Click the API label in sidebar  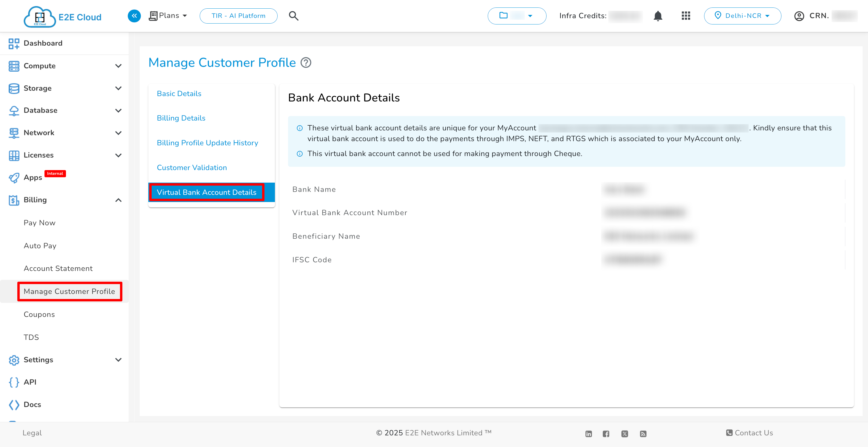tap(30, 382)
